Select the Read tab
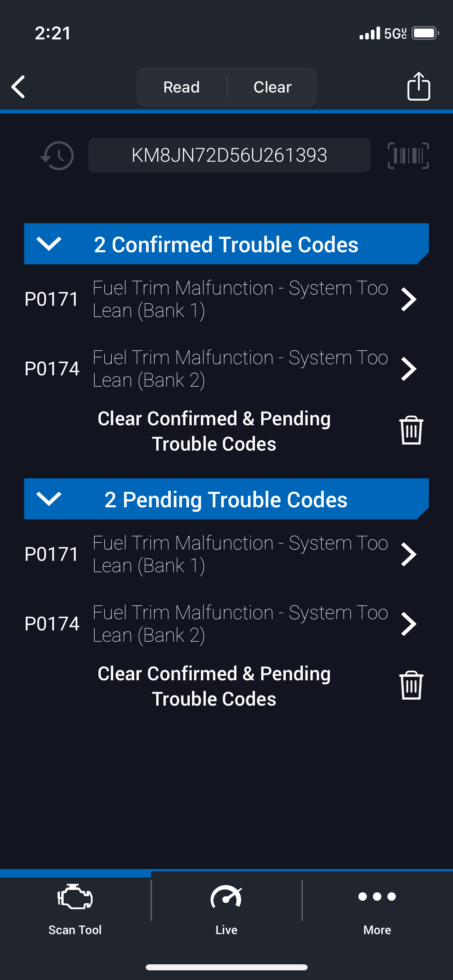 tap(182, 87)
